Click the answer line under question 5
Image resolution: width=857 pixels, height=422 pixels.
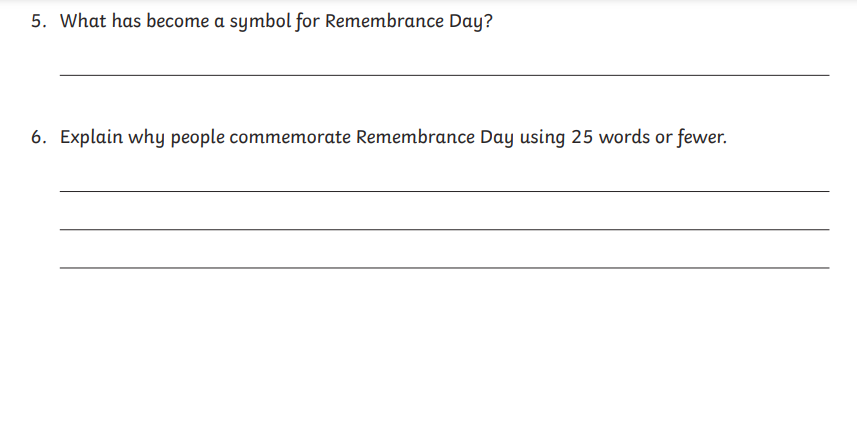444,75
